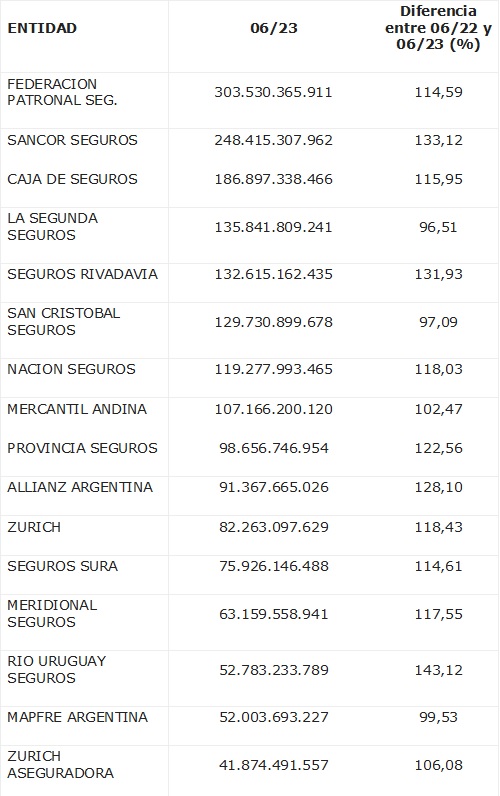Click the ZURICH ASEGURADORA entity cell
The image size is (500, 796).
60,765
